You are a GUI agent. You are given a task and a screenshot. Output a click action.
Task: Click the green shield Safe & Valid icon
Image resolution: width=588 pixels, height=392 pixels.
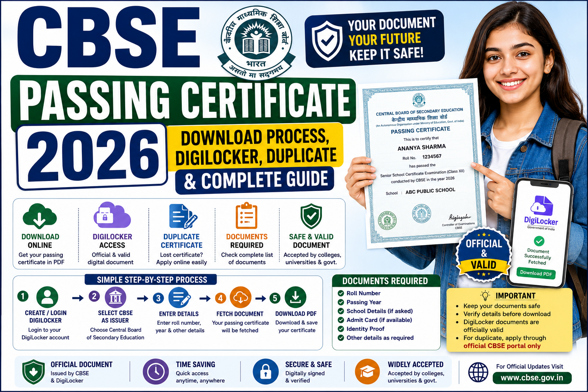[311, 216]
